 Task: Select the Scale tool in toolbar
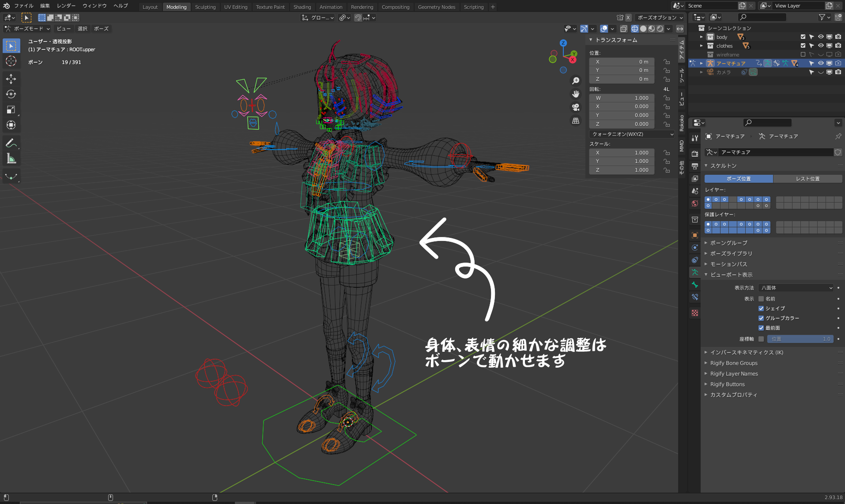click(11, 110)
